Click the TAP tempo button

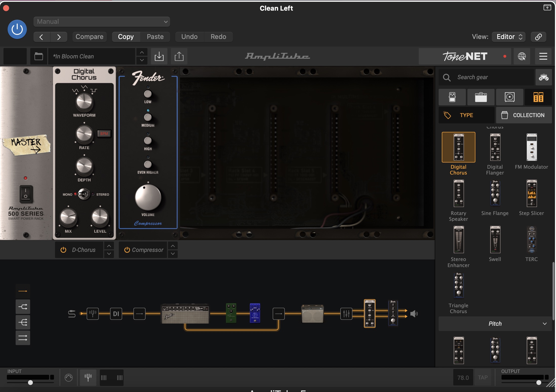click(x=483, y=378)
